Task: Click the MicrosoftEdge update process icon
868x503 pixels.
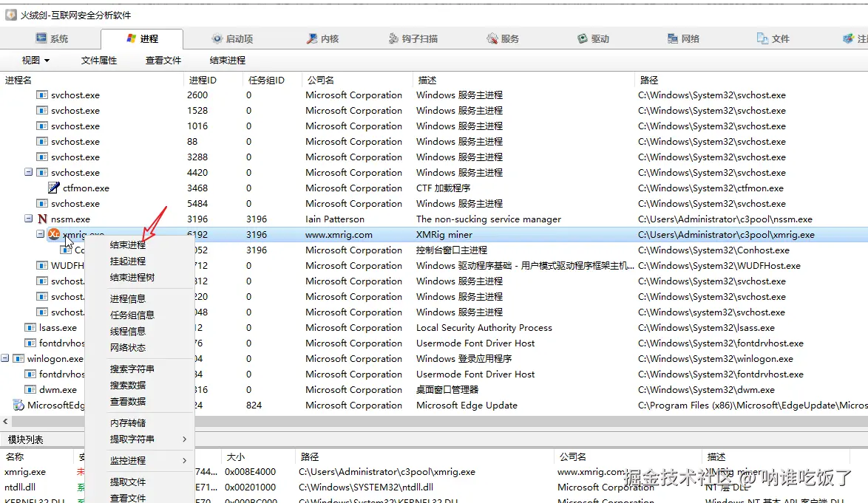Action: click(x=18, y=406)
